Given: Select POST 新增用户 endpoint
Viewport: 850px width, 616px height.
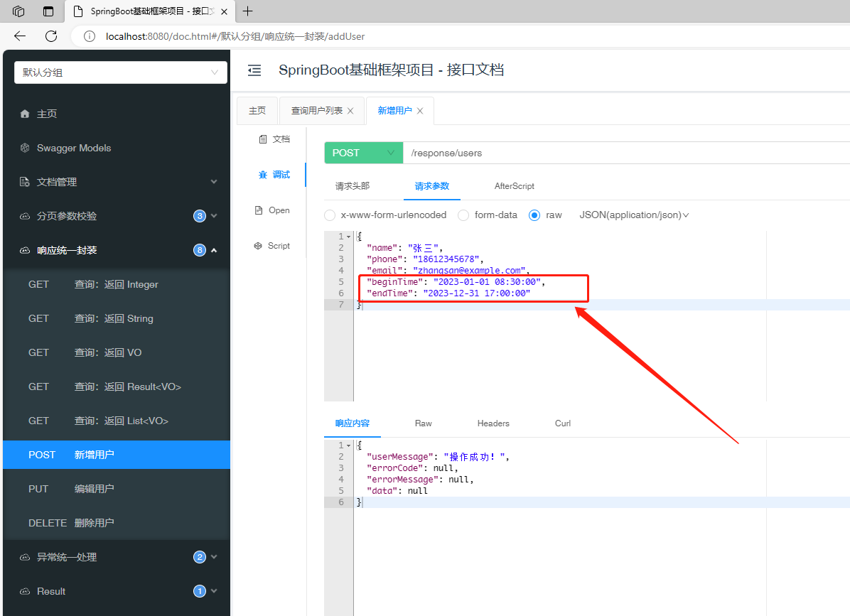Looking at the screenshot, I should click(x=117, y=455).
